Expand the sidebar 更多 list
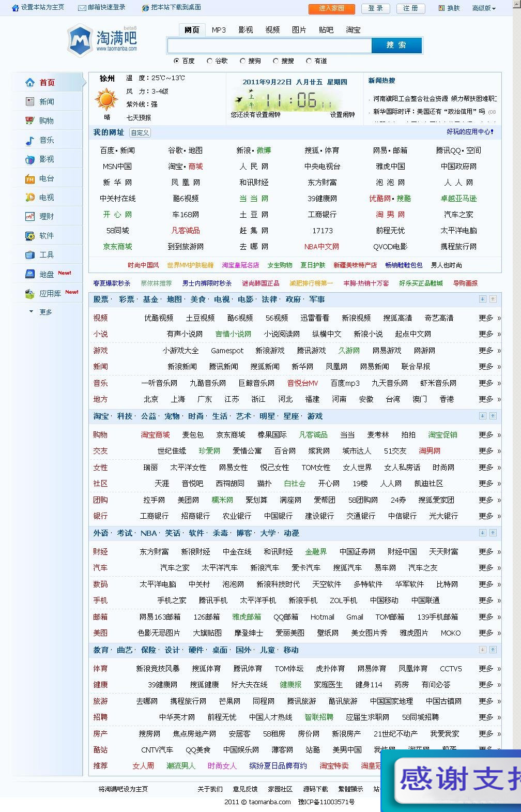 [x=41, y=312]
